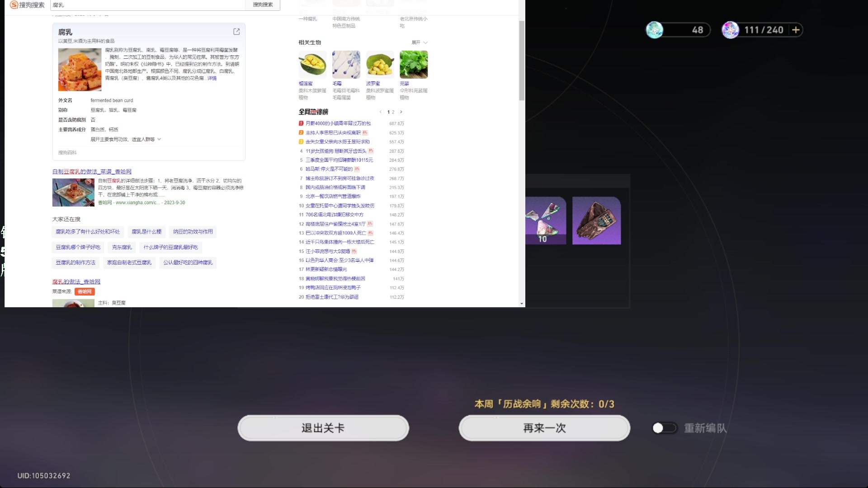This screenshot has height=488, width=868.
Task: Select related search tag 腐乳是什么梗
Action: [x=146, y=232]
